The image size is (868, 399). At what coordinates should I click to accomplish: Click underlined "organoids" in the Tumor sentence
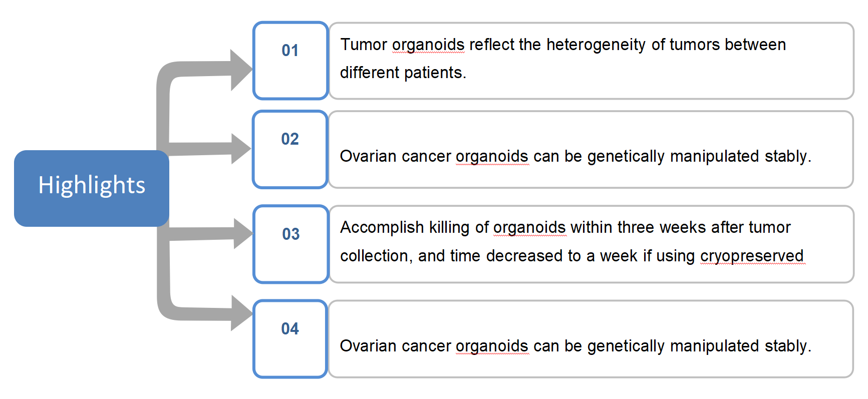[x=428, y=45]
